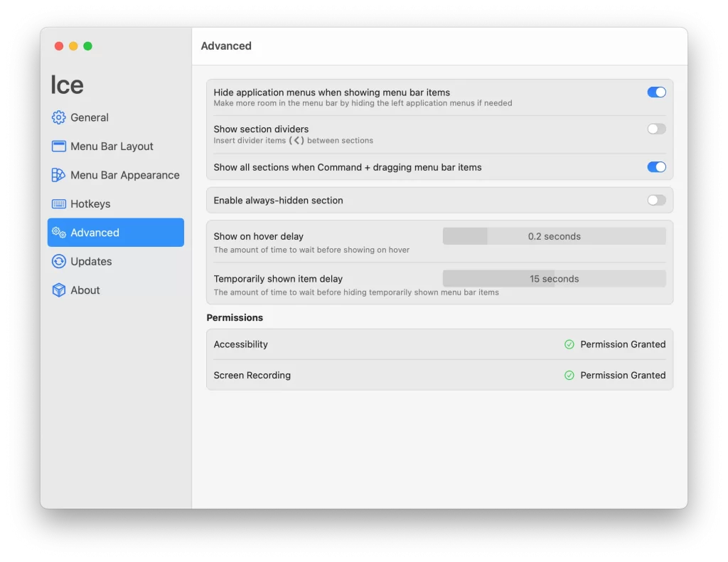Click the red close window button
The image size is (728, 562).
pyautogui.click(x=59, y=46)
